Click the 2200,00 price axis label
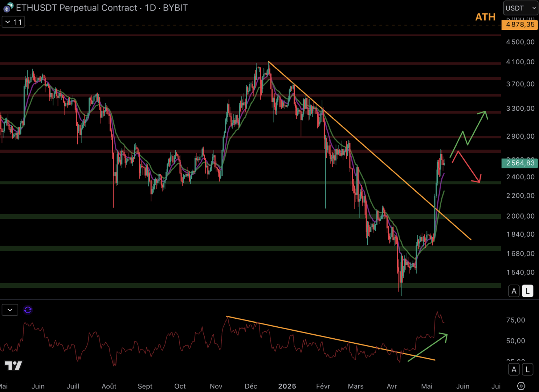 tap(520, 196)
